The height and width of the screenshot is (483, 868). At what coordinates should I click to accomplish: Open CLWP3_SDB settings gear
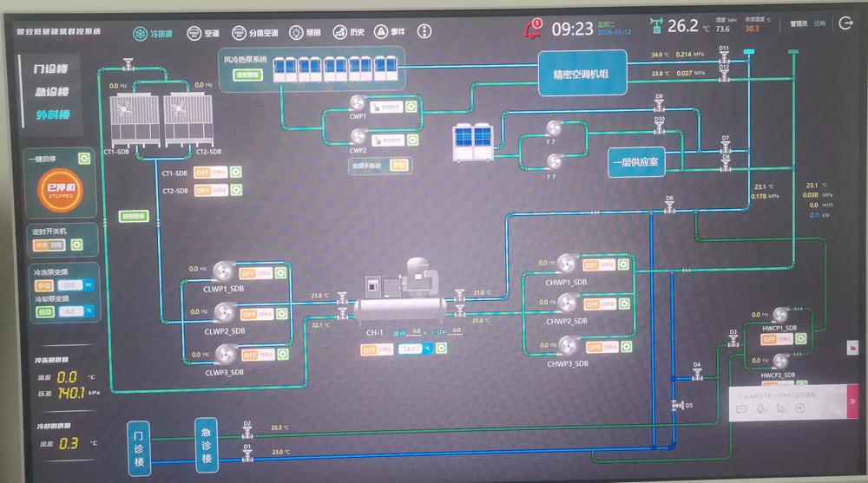(283, 354)
